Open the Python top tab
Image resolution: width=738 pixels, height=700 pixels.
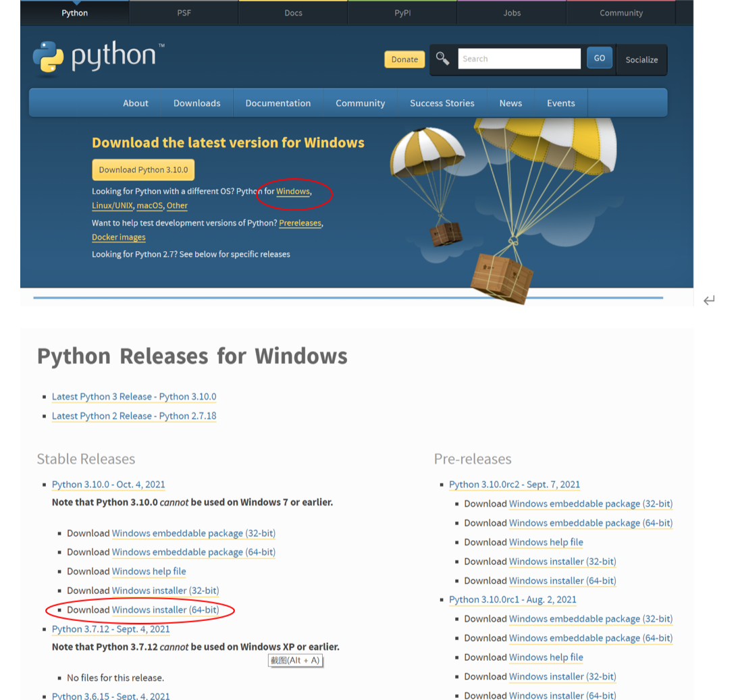tap(74, 13)
